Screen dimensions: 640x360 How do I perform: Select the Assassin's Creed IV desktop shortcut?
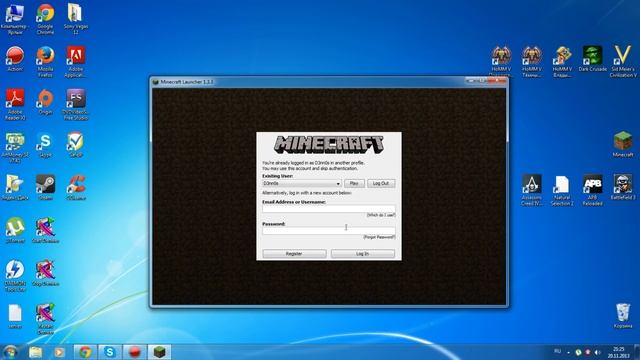point(532,190)
